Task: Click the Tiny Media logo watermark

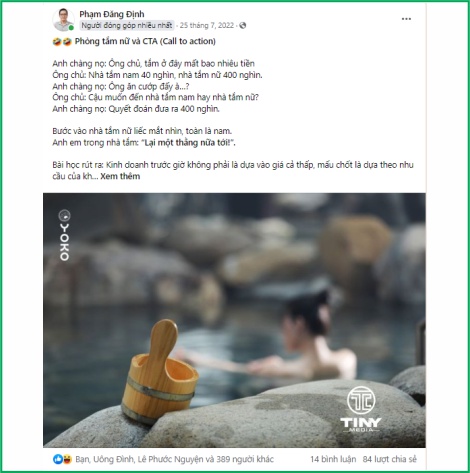Action: [361, 409]
